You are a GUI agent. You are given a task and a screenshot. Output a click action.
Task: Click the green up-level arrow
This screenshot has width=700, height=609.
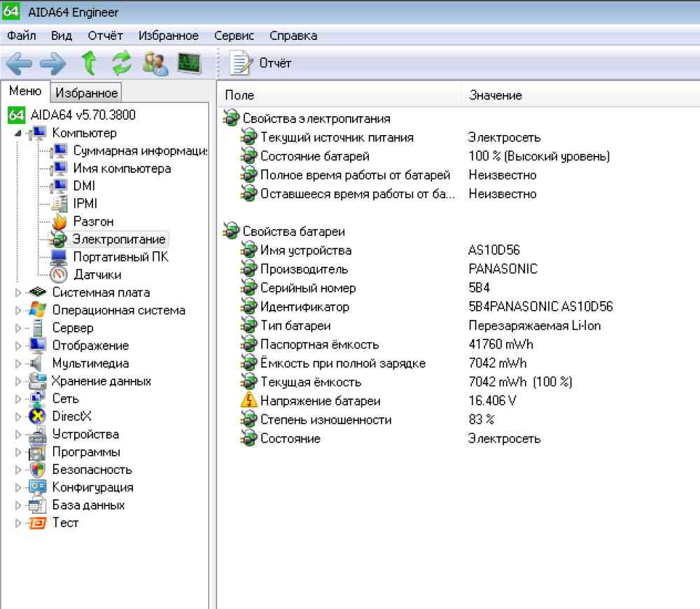[89, 62]
